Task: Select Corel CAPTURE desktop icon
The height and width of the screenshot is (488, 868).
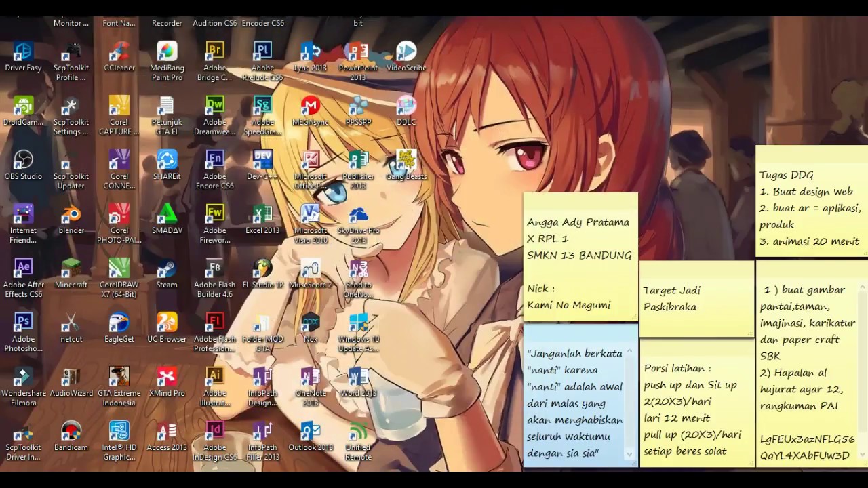Action: (119, 116)
